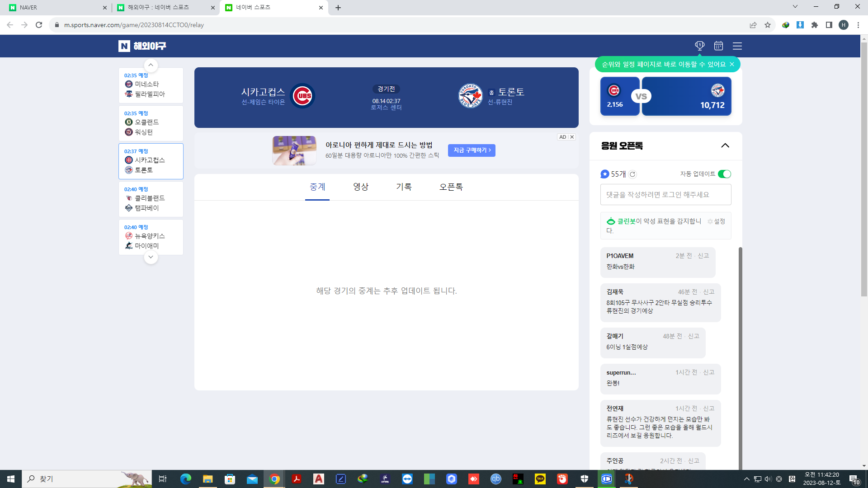This screenshot has height=488, width=868.
Task: Open Microsoft Edge from taskbar
Action: click(186, 479)
